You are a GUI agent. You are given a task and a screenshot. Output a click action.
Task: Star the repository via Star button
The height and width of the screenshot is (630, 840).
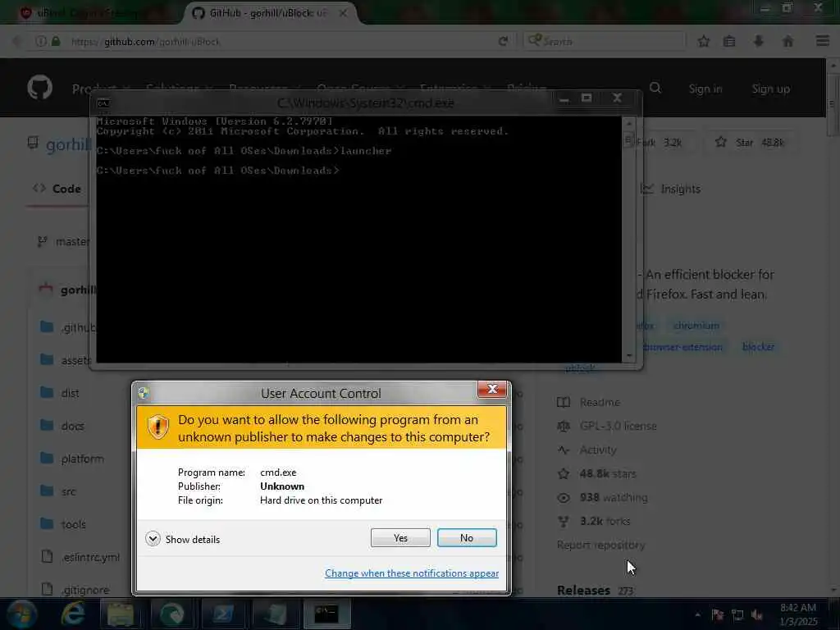[749, 143]
